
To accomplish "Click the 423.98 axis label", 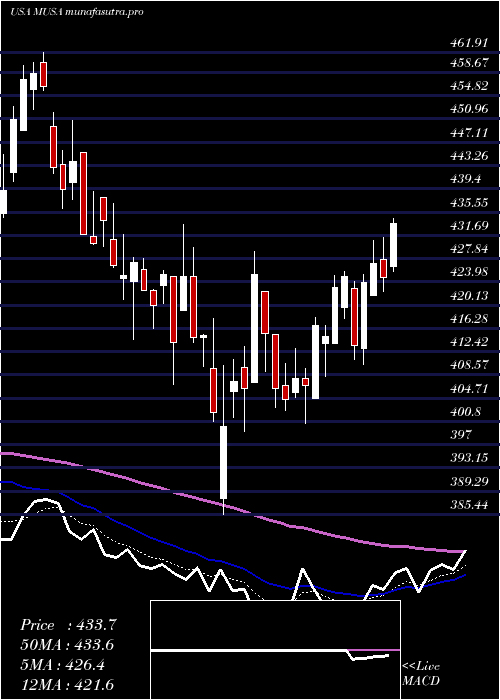I will click(x=469, y=272).
